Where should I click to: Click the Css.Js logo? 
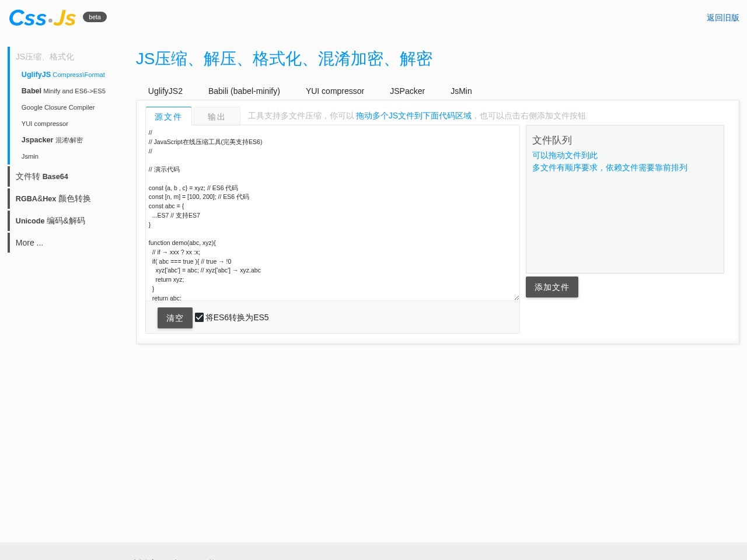pyautogui.click(x=43, y=18)
